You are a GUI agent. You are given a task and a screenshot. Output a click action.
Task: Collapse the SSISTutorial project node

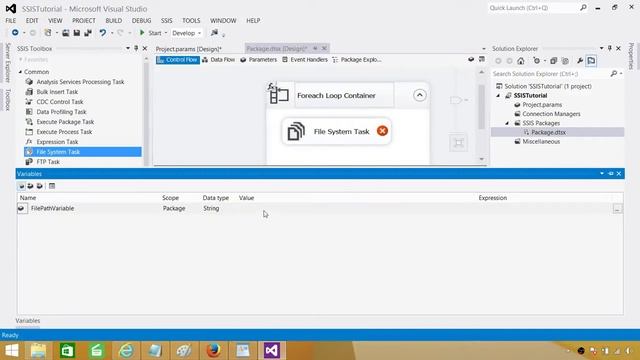click(498, 96)
